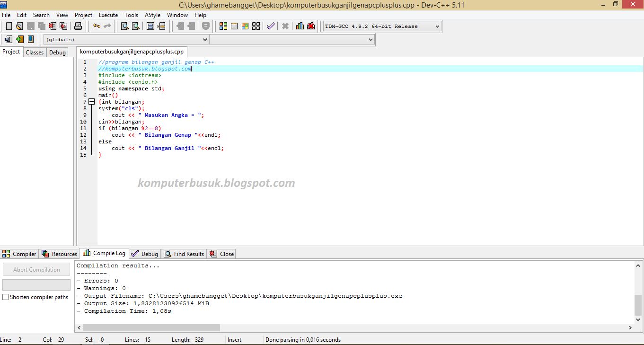Switch to the Classes sidebar tab

point(35,53)
